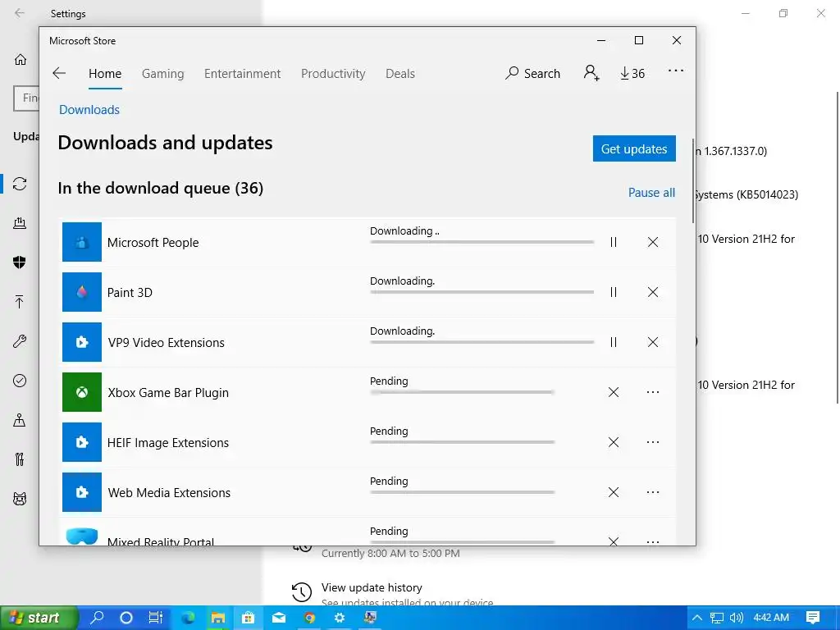This screenshot has width=840, height=630.
Task: Switch to the Home tab
Action: click(x=105, y=74)
